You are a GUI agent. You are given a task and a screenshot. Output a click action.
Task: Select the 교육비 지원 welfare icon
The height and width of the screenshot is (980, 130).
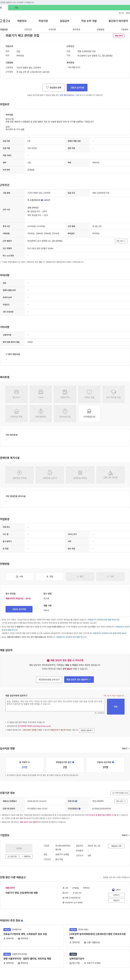[89, 394]
